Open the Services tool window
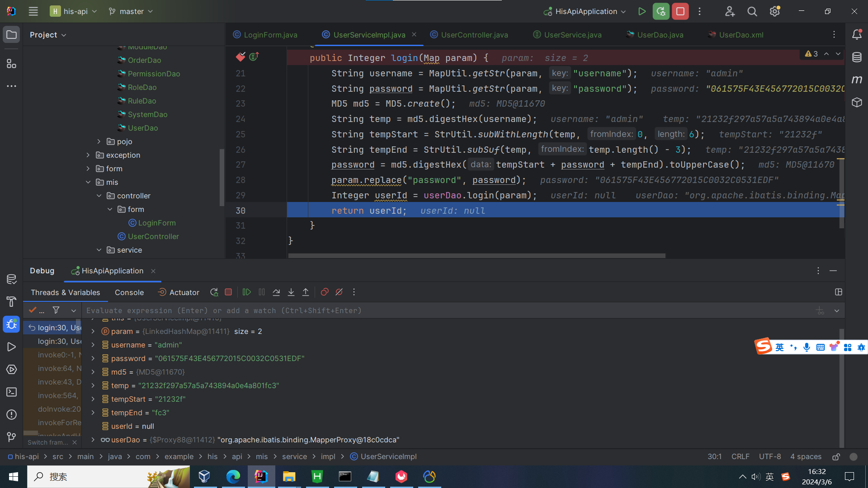 tap(11, 369)
